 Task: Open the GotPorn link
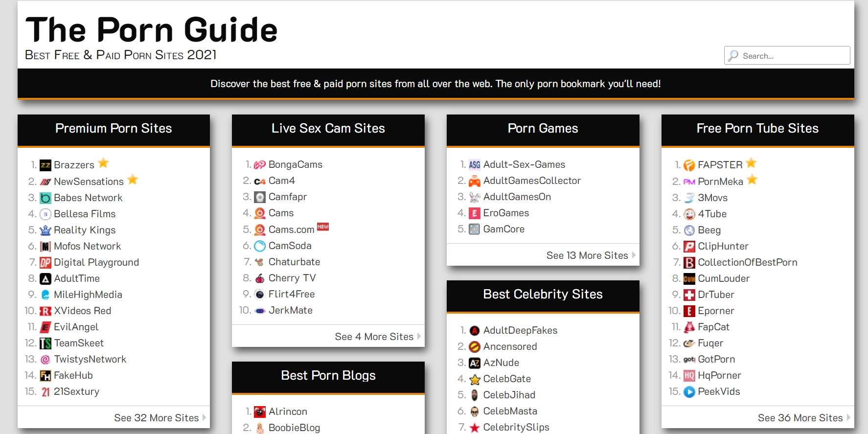[x=716, y=359]
